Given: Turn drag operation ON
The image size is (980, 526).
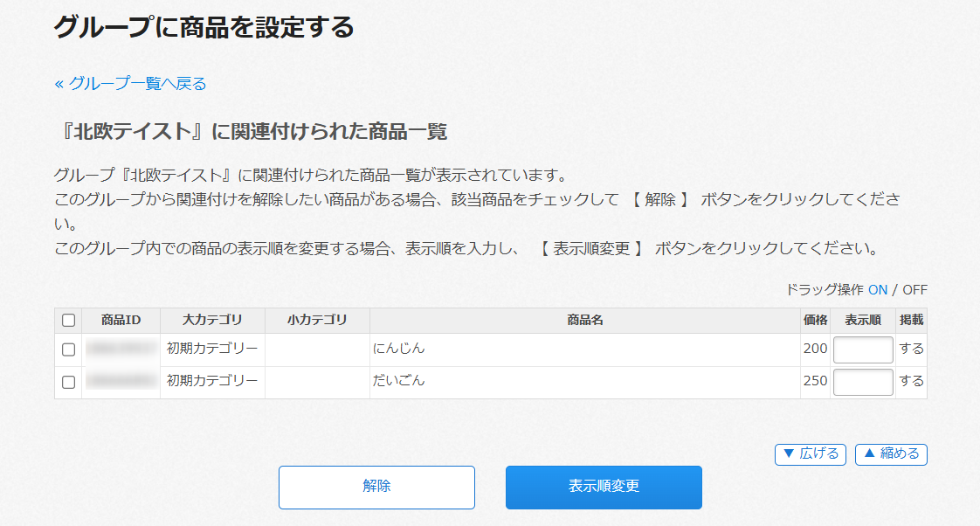Looking at the screenshot, I should point(877,290).
